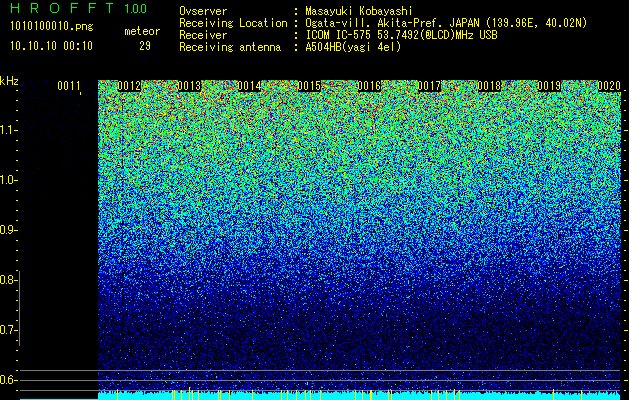Click the 0.9 kHz axis label
This screenshot has height=400, width=629.
pos(8,230)
